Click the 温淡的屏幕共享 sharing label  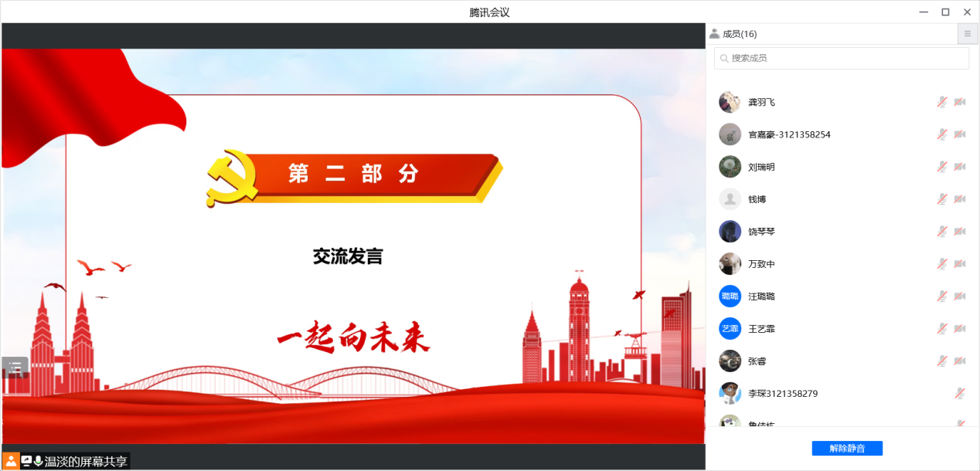click(86, 462)
